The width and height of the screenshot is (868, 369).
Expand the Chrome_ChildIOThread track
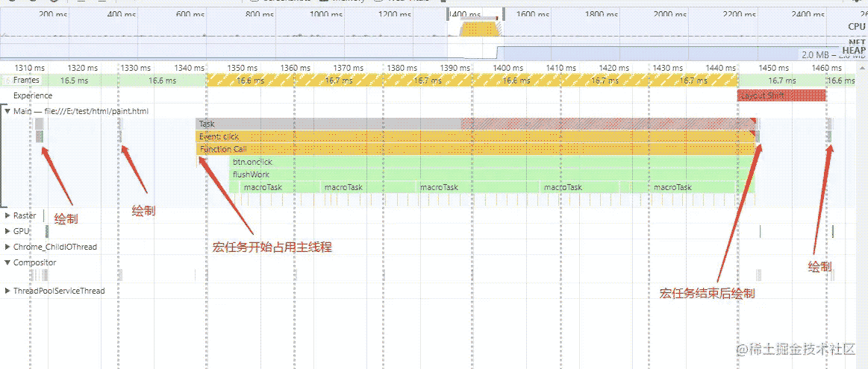point(7,247)
